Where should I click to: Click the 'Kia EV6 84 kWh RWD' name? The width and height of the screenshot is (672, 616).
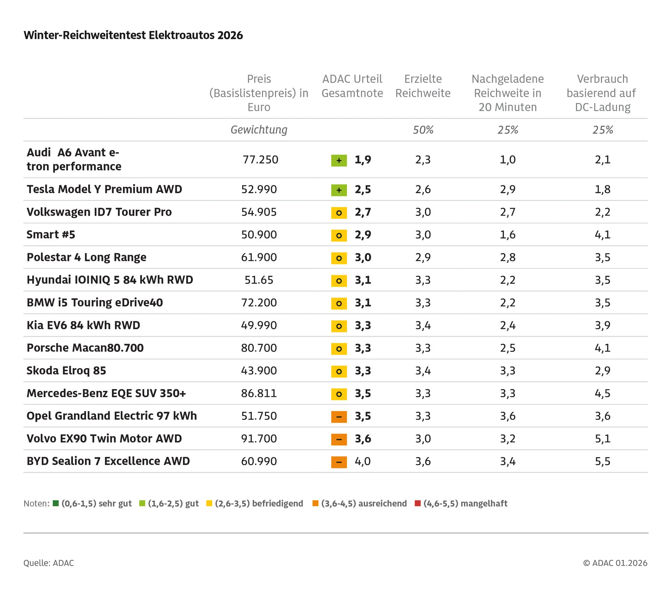pos(83,325)
